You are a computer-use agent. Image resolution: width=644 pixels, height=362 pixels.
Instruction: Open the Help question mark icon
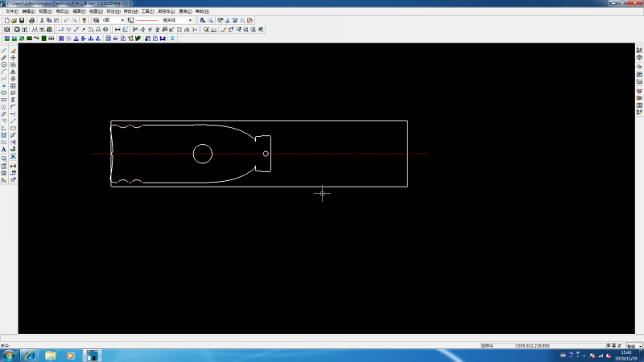(x=85, y=20)
